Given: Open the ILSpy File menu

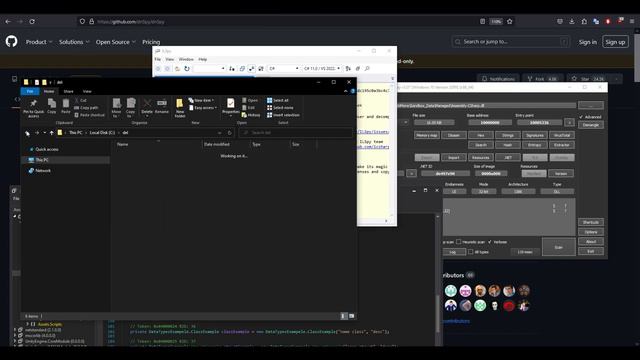Looking at the screenshot, I should (158, 59).
